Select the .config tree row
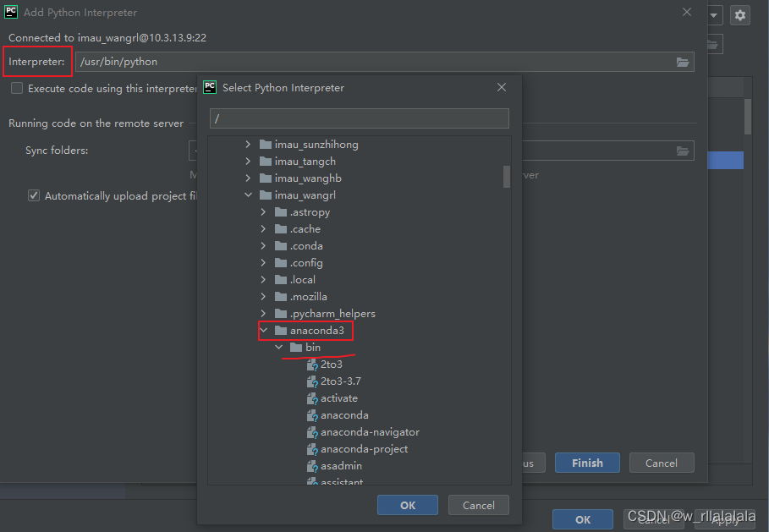Viewport: 769px width, 532px height. point(359,263)
